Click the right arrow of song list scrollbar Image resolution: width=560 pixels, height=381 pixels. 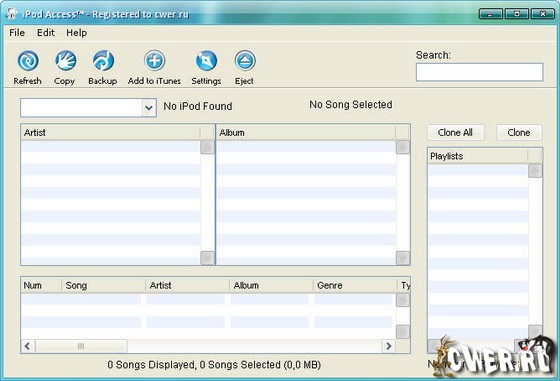(x=389, y=346)
